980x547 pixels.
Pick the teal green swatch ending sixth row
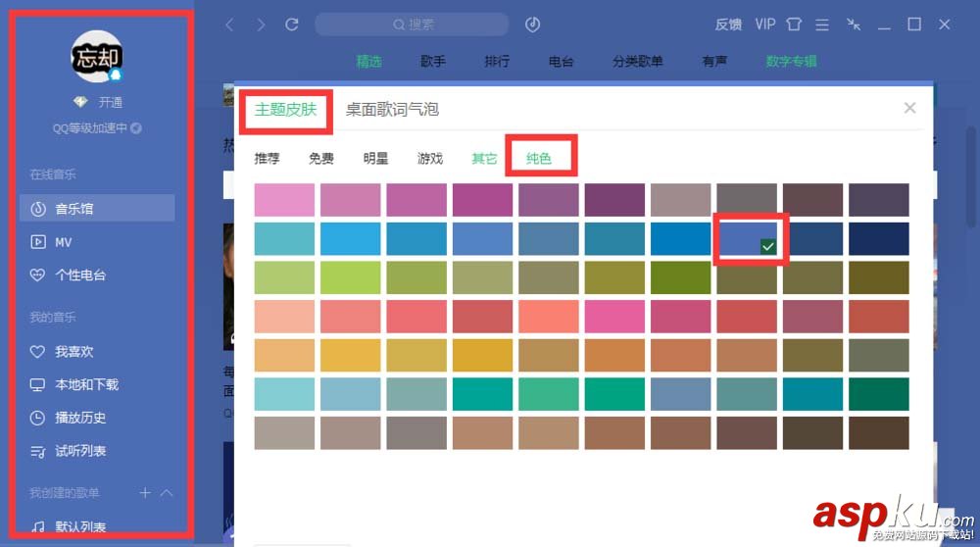tap(879, 394)
